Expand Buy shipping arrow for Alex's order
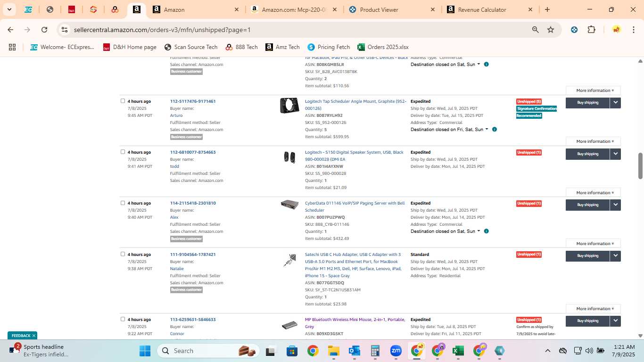Screen dimensions: 644x362 click(615, 205)
